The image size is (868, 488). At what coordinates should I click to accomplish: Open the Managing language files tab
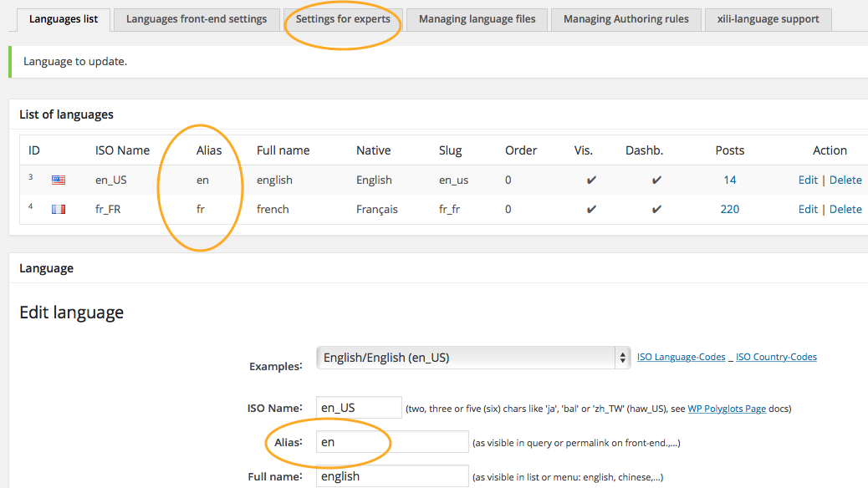[x=476, y=18]
